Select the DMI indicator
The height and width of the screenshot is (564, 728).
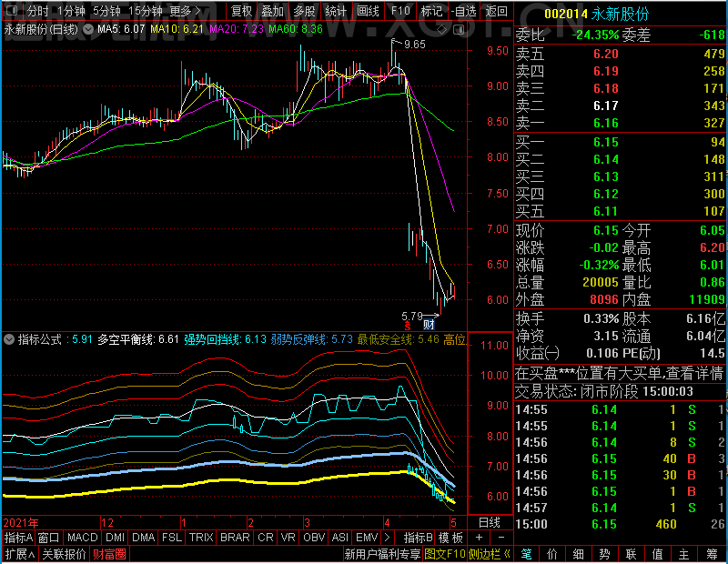point(115,538)
